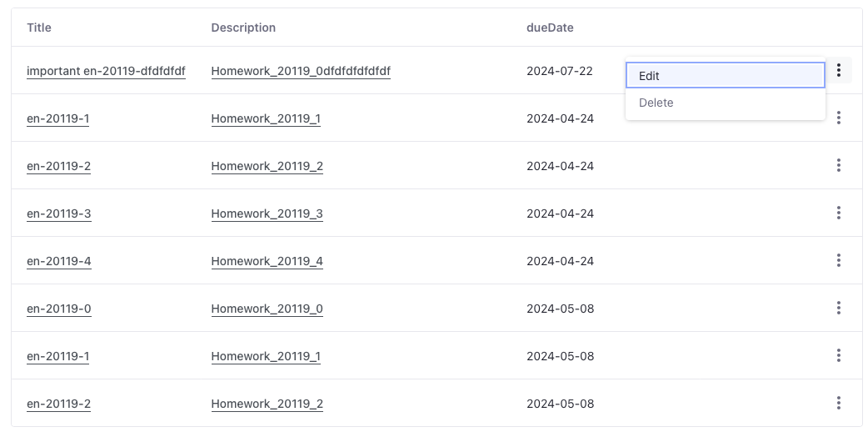Image resolution: width=868 pixels, height=432 pixels.
Task: Click the Homework_20119_0dfdfdfdfdfdf description link
Action: 301,72
